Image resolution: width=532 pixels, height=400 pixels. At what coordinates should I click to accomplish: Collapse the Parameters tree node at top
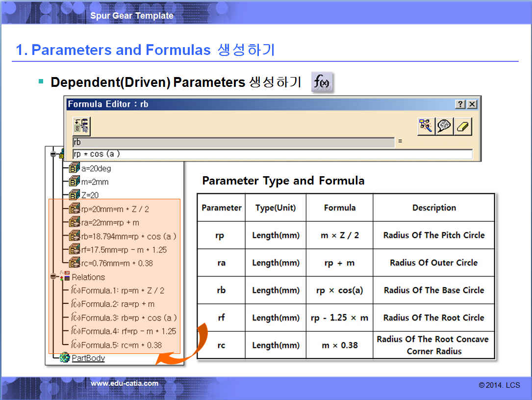[53, 154]
